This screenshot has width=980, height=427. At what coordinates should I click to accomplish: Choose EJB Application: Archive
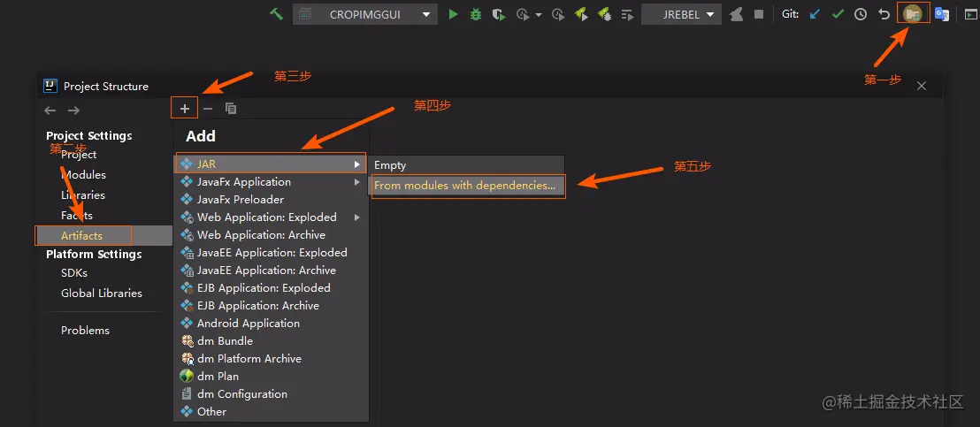pos(271,305)
